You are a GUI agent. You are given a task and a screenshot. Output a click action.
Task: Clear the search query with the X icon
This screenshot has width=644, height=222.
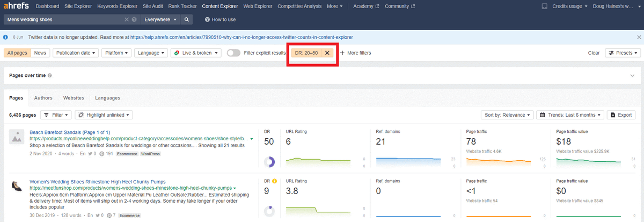pyautogui.click(x=127, y=19)
